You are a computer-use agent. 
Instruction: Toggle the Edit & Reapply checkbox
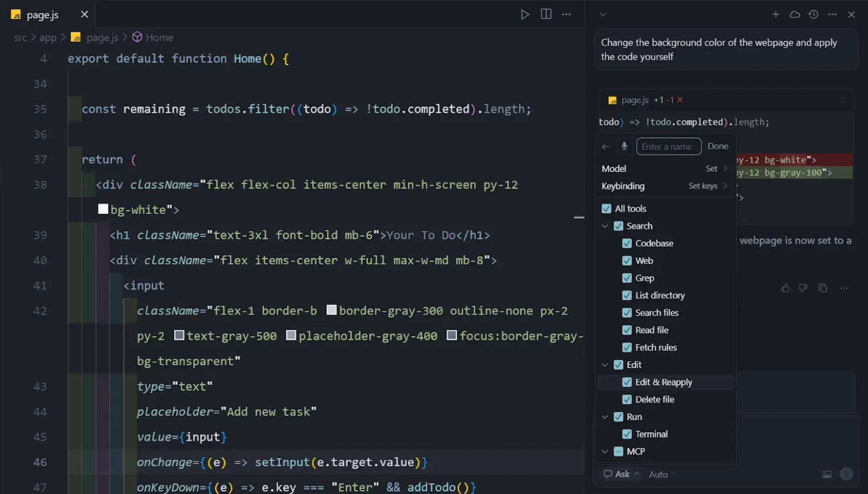pyautogui.click(x=628, y=382)
